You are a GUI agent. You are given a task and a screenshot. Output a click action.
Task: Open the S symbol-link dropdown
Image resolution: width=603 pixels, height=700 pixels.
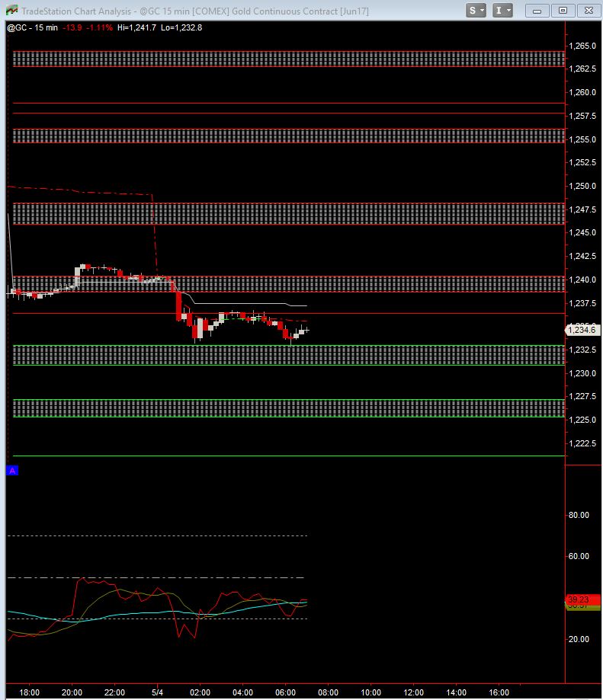point(476,10)
